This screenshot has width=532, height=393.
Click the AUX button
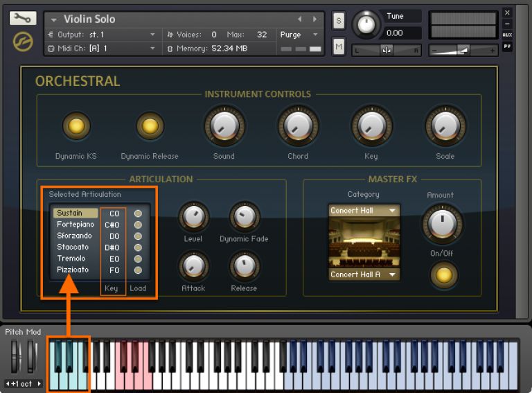click(x=507, y=35)
